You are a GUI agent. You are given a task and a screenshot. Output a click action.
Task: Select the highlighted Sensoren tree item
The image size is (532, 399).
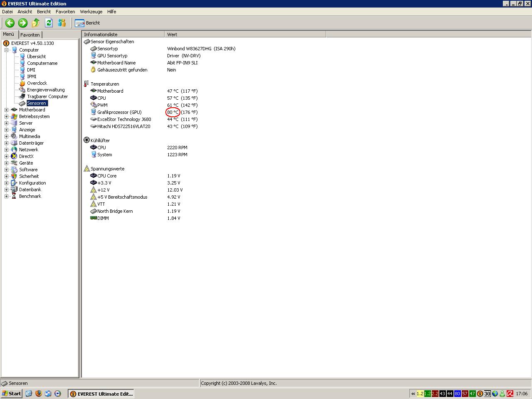pos(37,103)
